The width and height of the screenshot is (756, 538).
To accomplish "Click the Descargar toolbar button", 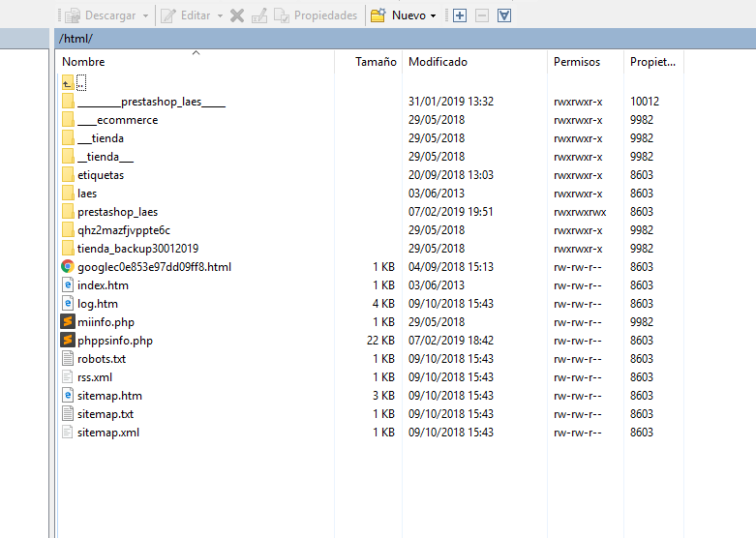I will (x=101, y=15).
